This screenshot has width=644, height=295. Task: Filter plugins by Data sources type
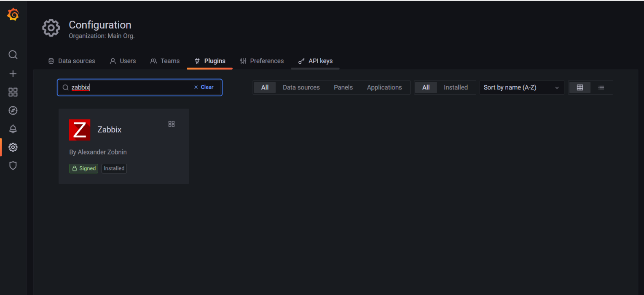coord(301,87)
